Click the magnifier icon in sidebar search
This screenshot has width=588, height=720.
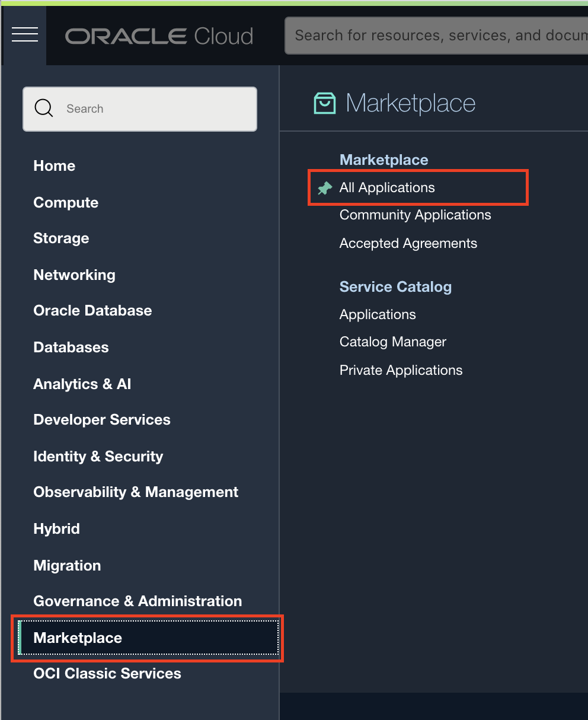point(44,109)
